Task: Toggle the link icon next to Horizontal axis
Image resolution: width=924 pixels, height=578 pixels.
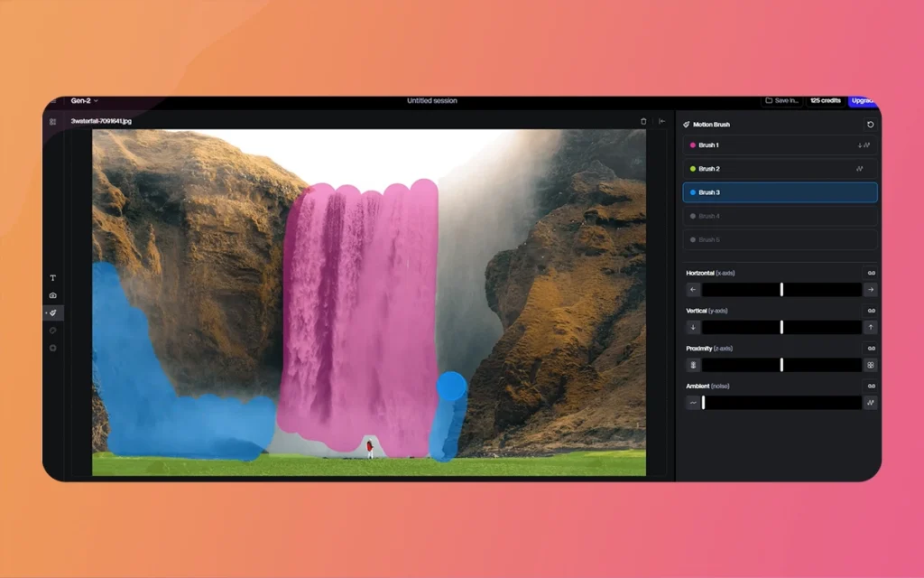Action: tap(869, 272)
